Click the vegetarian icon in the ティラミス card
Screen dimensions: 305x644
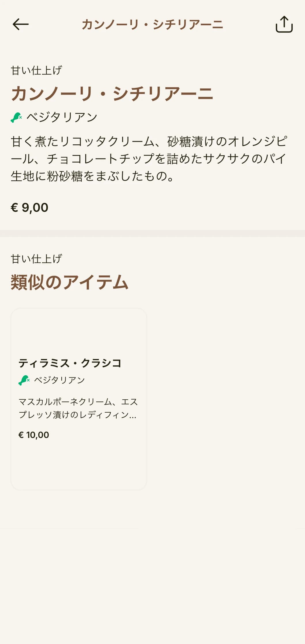[24, 380]
